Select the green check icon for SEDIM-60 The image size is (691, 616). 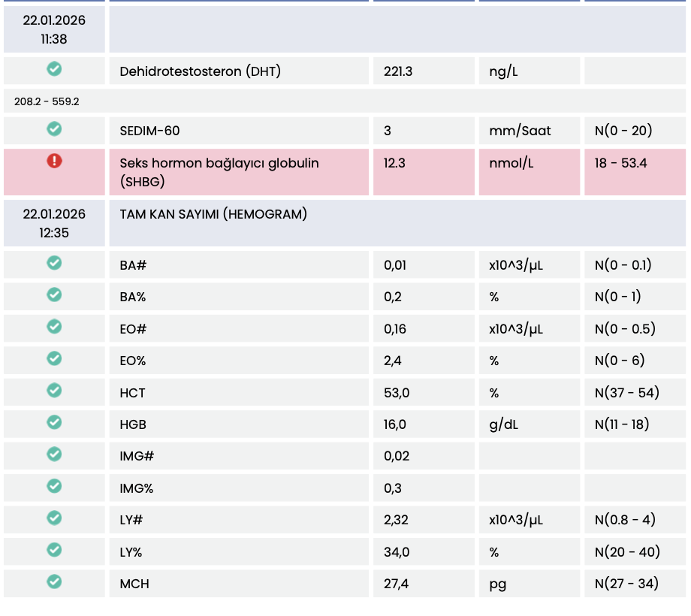tap(54, 129)
